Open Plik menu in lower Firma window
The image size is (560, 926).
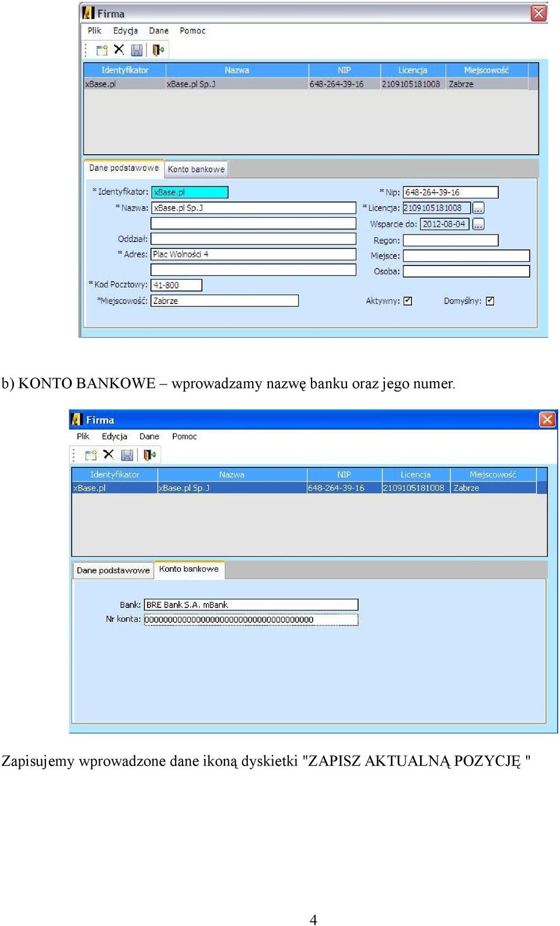[83, 436]
